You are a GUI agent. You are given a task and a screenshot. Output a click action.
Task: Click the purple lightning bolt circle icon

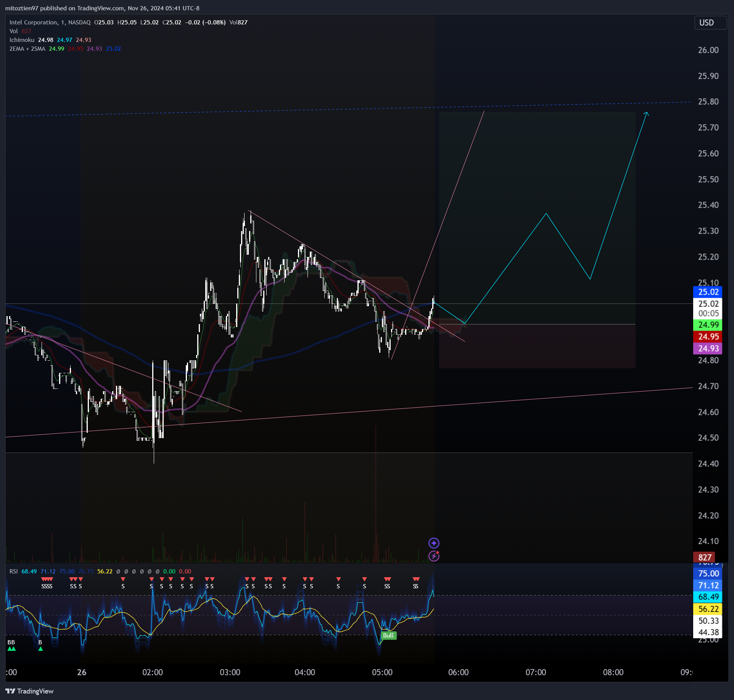tap(434, 556)
